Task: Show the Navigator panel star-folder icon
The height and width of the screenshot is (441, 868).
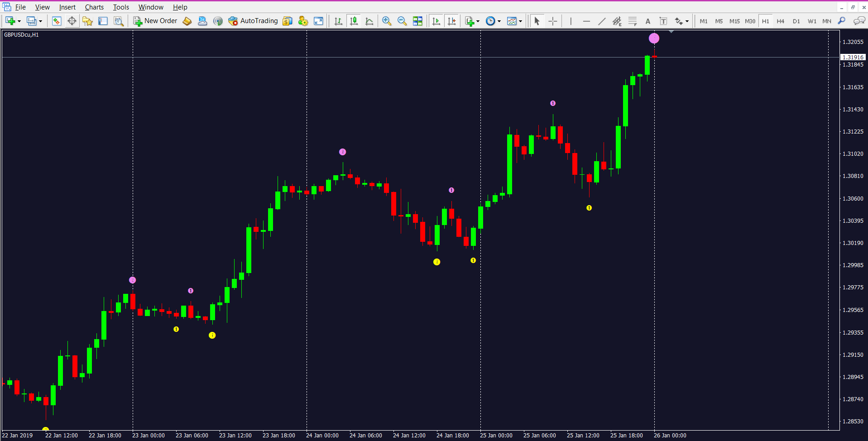Action: 87,21
